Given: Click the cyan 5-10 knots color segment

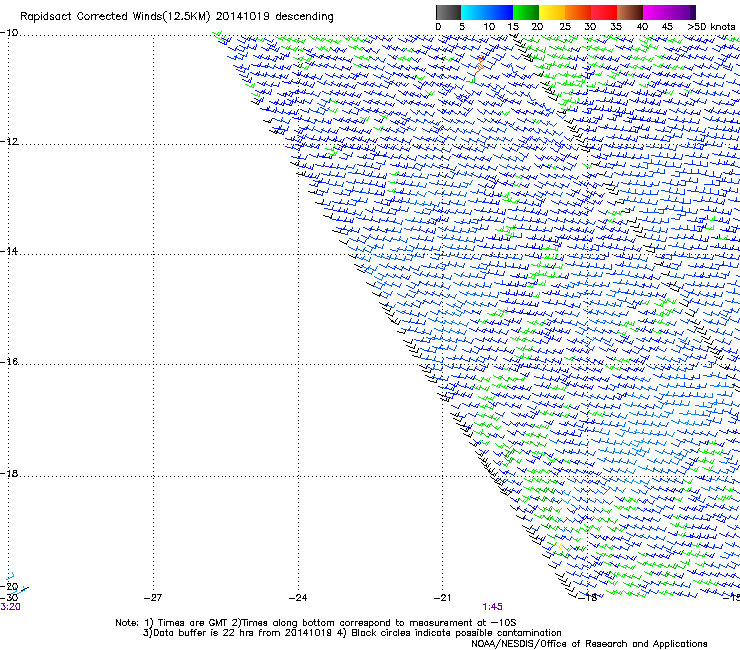Looking at the screenshot, I should pyautogui.click(x=474, y=12).
